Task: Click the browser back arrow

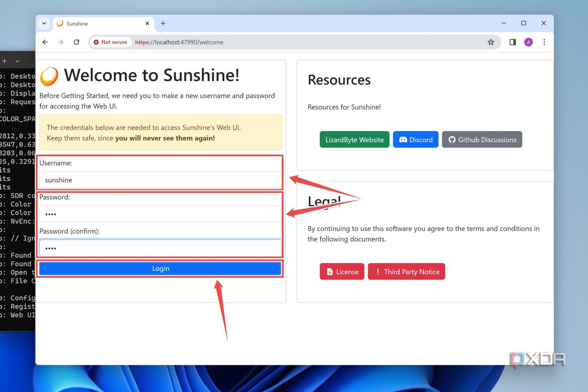Action: [x=45, y=42]
